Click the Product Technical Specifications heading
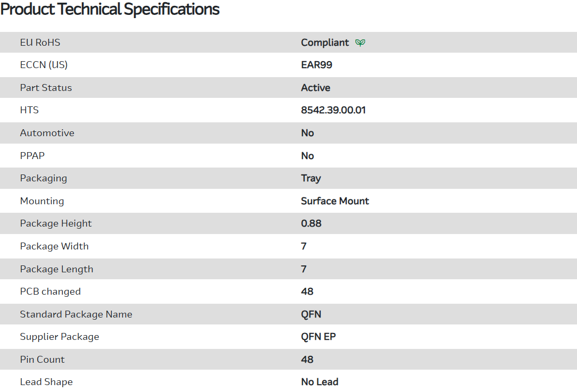 coord(110,9)
